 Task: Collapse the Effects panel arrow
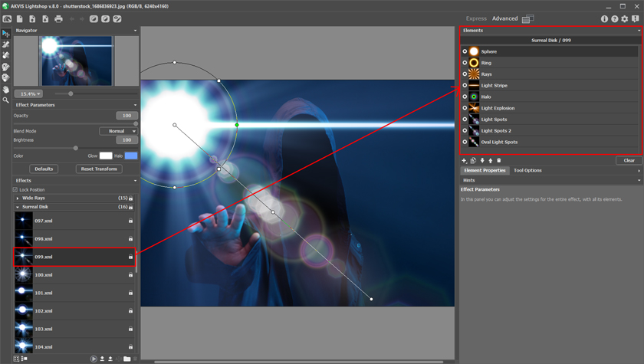point(135,181)
